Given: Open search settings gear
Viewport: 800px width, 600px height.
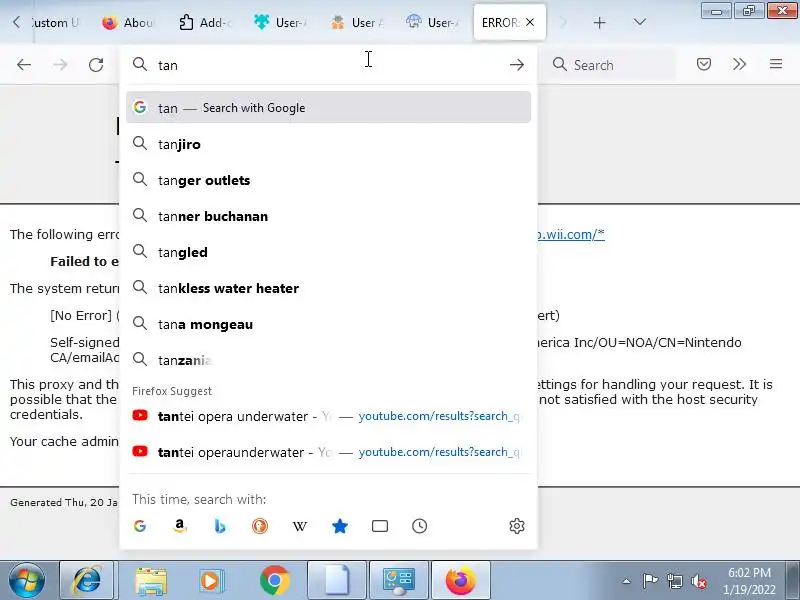Looking at the screenshot, I should click(x=517, y=526).
